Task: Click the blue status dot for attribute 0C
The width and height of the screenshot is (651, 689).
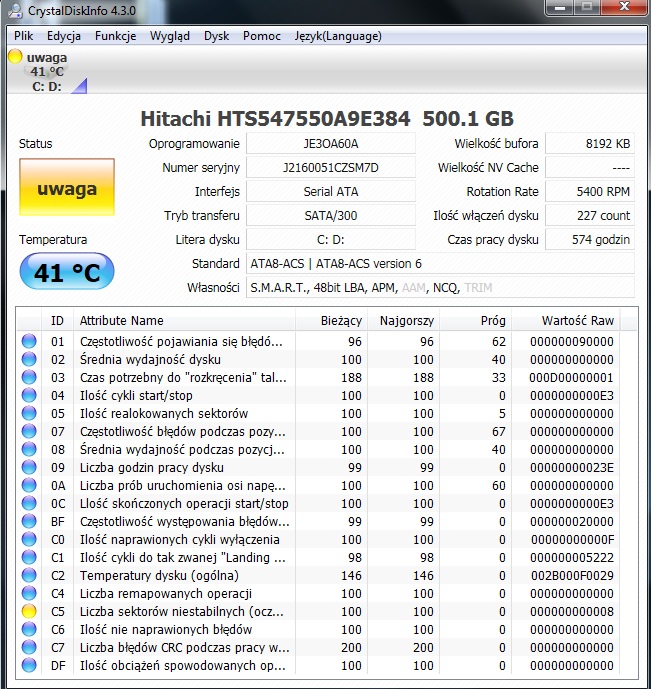Action: [x=29, y=503]
